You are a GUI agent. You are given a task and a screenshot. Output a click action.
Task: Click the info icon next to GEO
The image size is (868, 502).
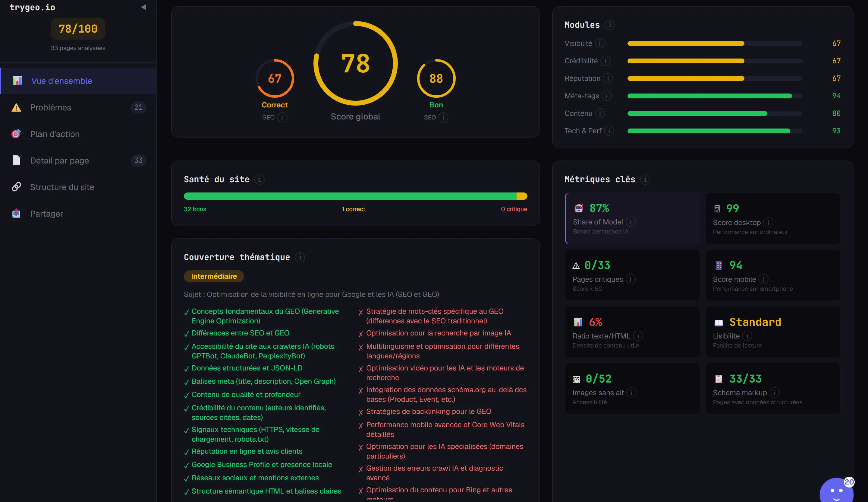(282, 118)
